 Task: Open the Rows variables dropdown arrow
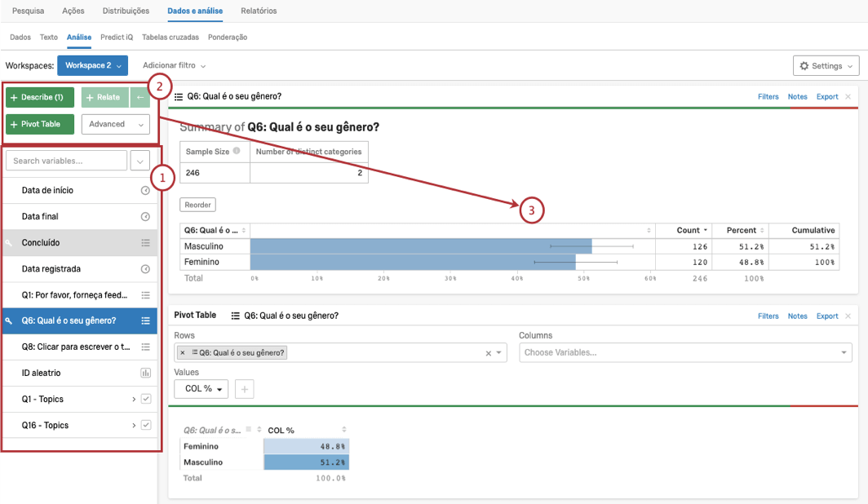pos(498,352)
